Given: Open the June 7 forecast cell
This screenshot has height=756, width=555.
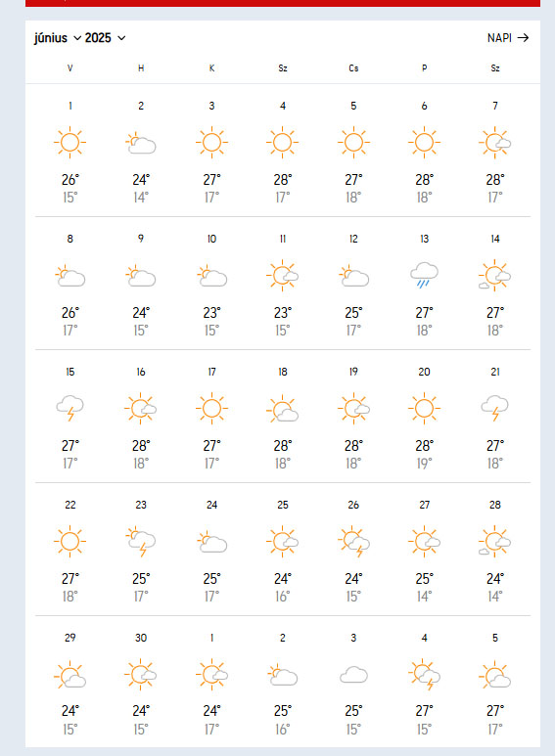Looking at the screenshot, I should pos(495,152).
